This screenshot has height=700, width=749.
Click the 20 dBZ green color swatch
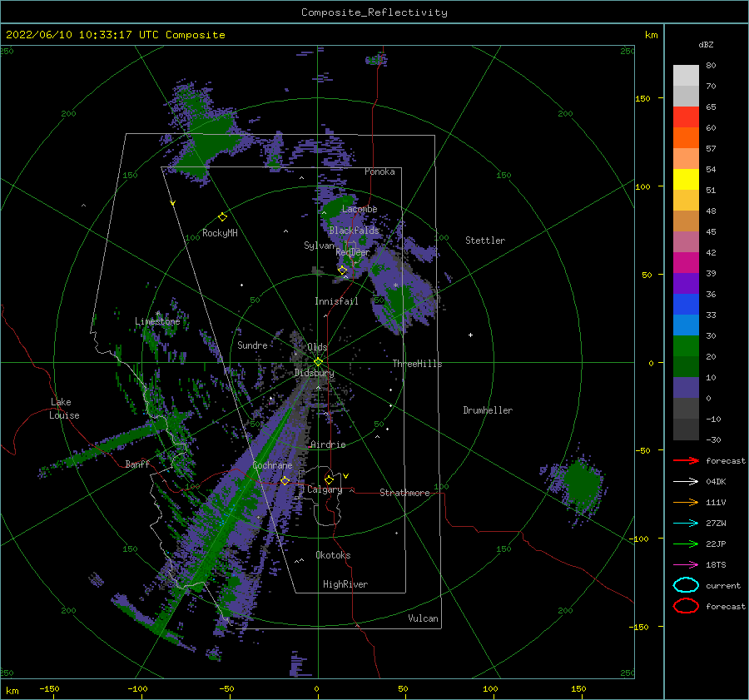pyautogui.click(x=686, y=346)
